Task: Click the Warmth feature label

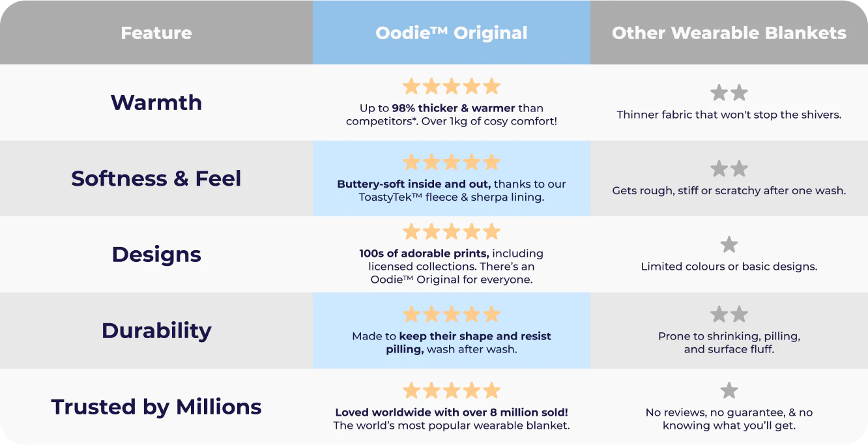Action: tap(156, 102)
